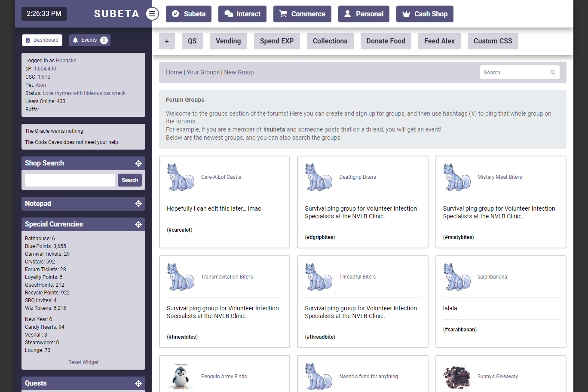Click the move icon on Shop Search widget
This screenshot has height=392, width=588.
[x=138, y=163]
